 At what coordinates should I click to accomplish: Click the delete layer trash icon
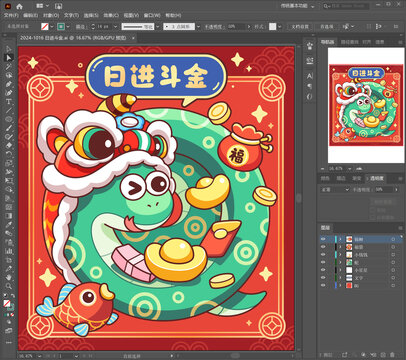(x=393, y=355)
